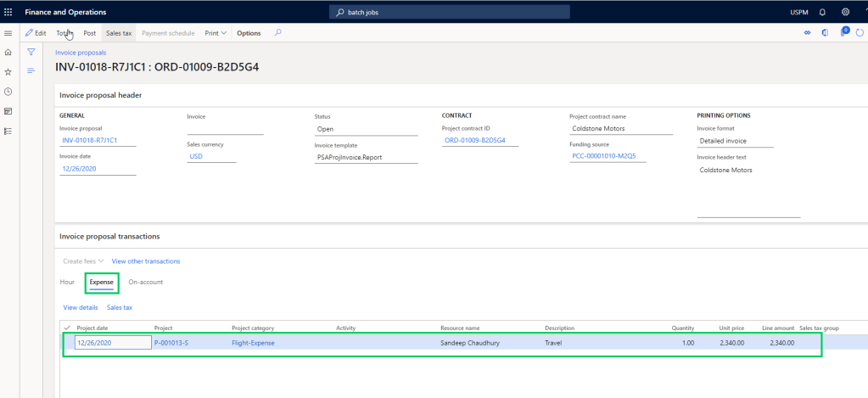The height and width of the screenshot is (398, 868).
Task: Expand the Print dropdown menu
Action: [216, 33]
